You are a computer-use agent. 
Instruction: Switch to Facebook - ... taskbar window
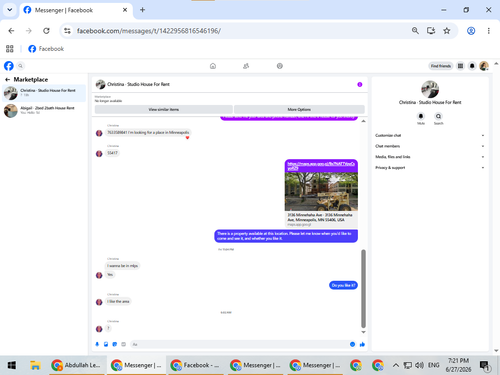(x=196, y=365)
